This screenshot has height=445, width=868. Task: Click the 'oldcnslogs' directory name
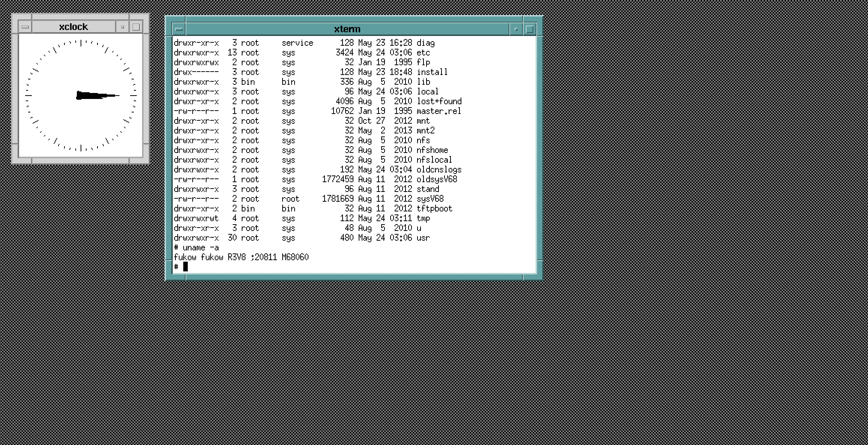(439, 169)
